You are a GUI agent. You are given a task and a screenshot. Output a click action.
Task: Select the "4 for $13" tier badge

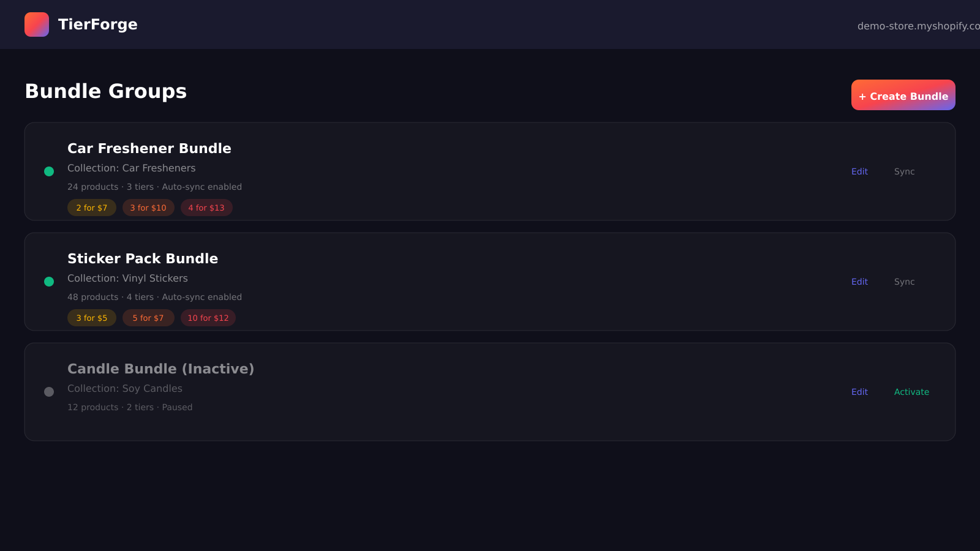tap(206, 208)
